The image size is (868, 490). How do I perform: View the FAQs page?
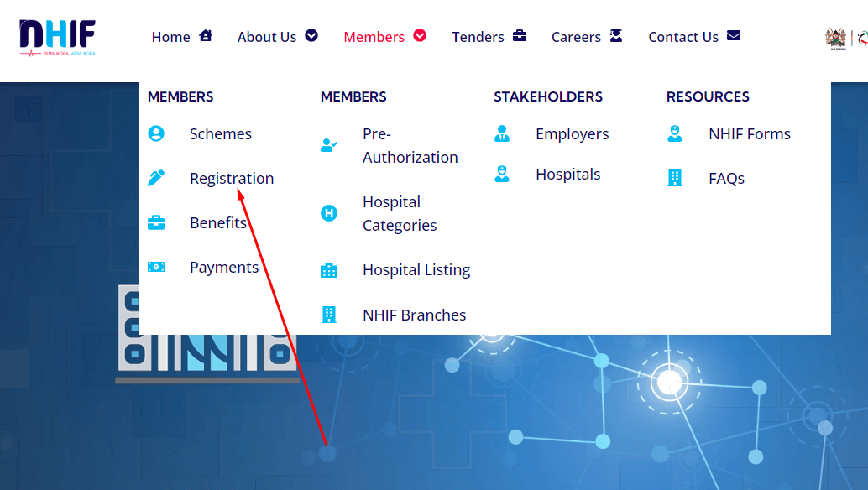coord(726,179)
